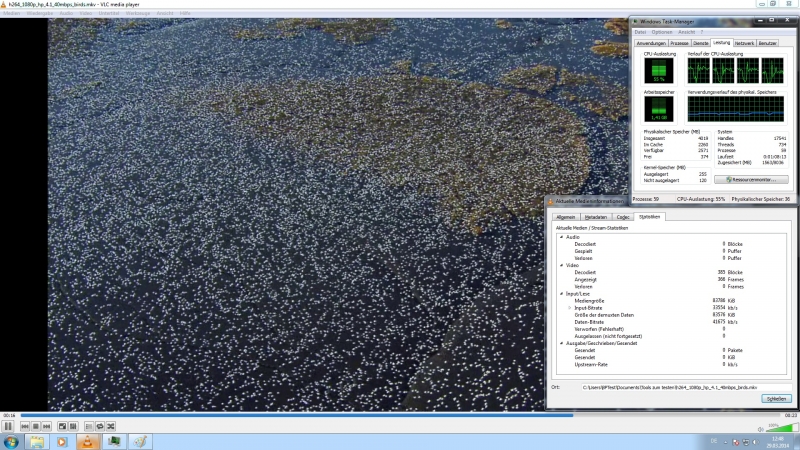Switch to Task Manager taskbar icon
This screenshot has height=450, width=800.
pyautogui.click(x=114, y=442)
